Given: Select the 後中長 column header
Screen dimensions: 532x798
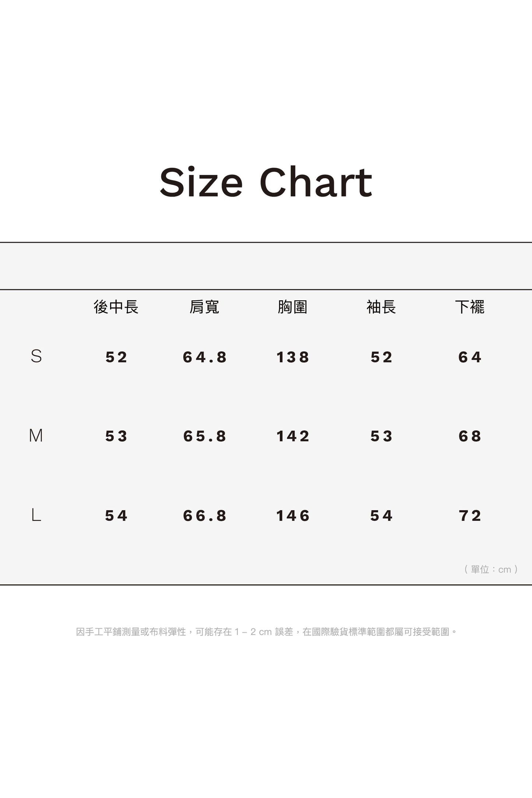Looking at the screenshot, I should [x=116, y=307].
